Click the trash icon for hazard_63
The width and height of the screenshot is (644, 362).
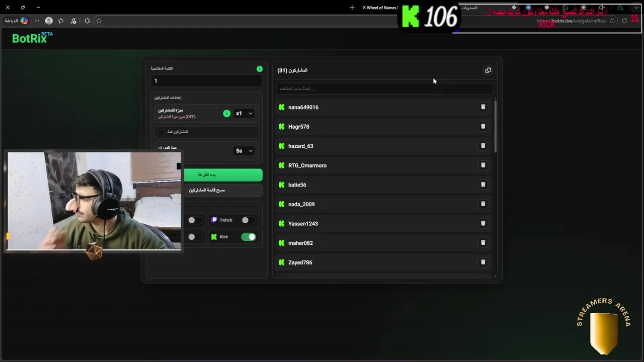click(483, 146)
